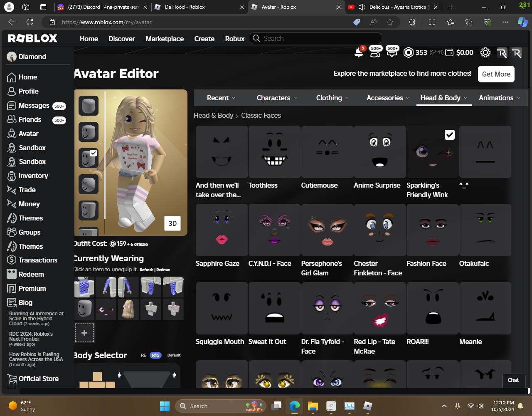Open the Chat button
This screenshot has width=532, height=416.
pyautogui.click(x=513, y=380)
